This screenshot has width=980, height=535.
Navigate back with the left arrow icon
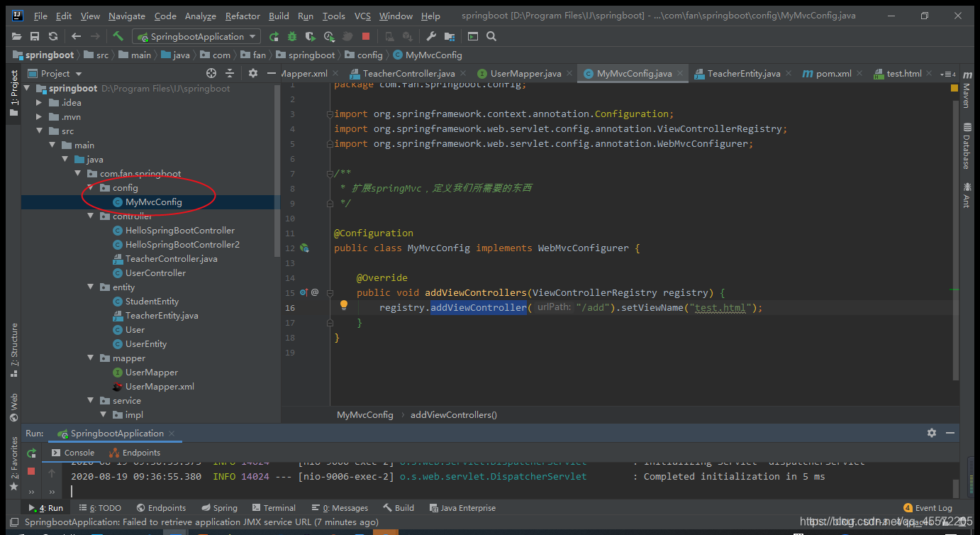76,36
